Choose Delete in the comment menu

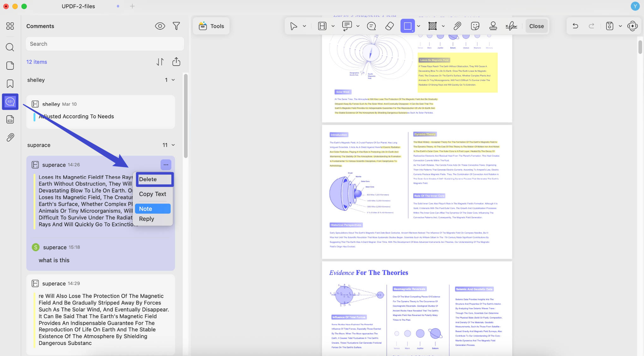pos(155,179)
